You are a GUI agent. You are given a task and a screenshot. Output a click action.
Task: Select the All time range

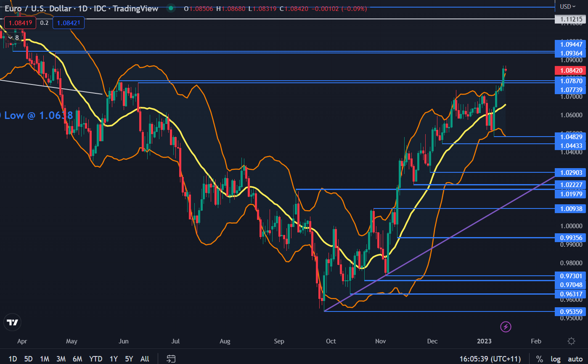point(145,359)
